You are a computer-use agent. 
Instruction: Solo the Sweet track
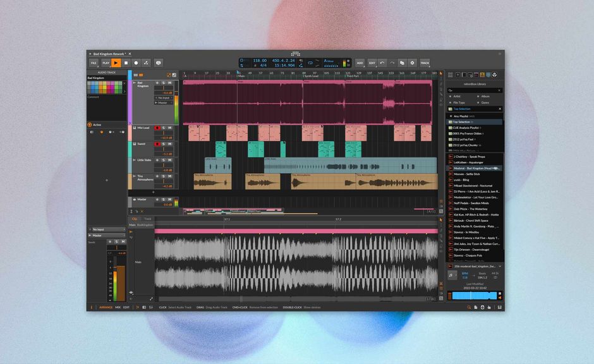tap(164, 144)
